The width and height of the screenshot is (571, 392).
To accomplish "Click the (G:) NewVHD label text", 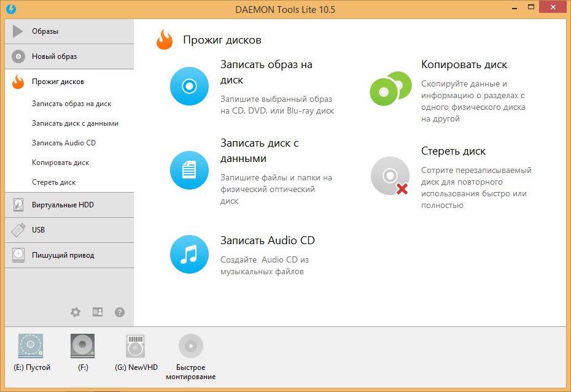I will pos(136,367).
